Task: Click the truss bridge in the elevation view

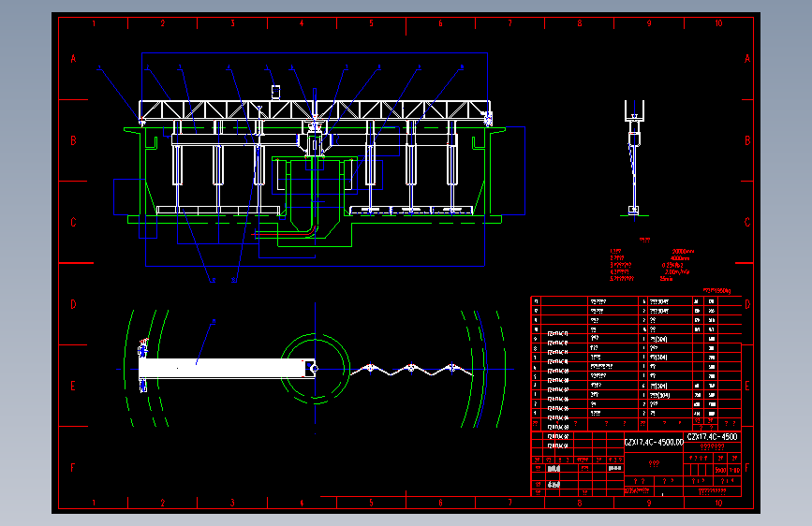Action: pyautogui.click(x=315, y=110)
